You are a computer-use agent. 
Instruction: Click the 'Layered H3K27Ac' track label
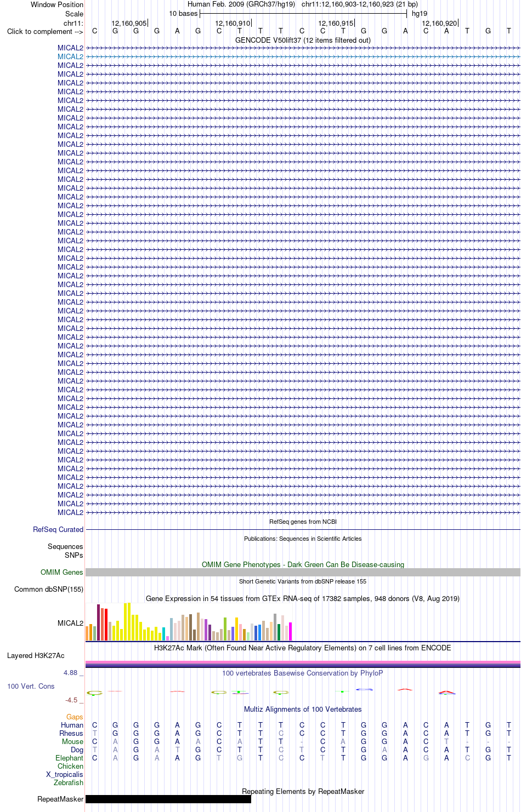(x=36, y=655)
